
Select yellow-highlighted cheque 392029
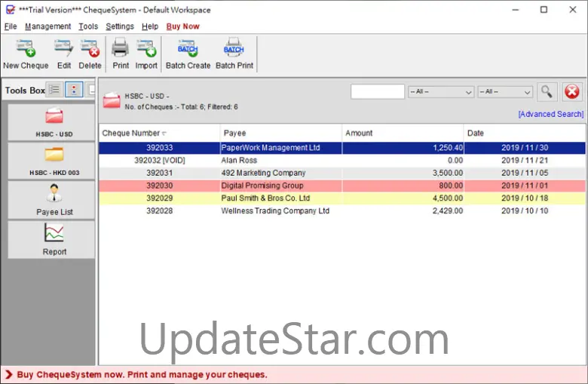coord(342,198)
